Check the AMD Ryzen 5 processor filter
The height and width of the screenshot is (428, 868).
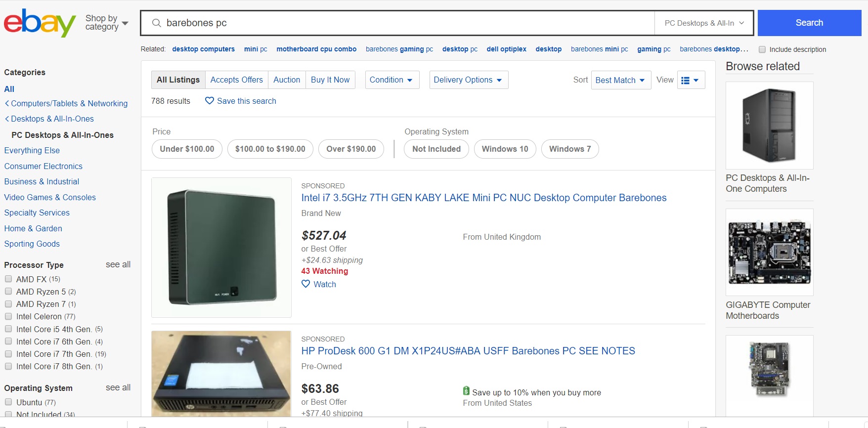coord(8,292)
